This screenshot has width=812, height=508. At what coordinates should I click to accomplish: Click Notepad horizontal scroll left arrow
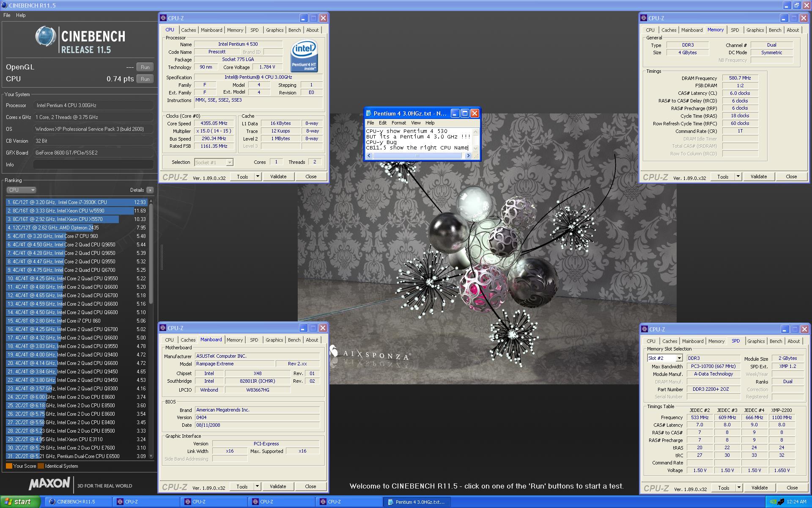tap(368, 156)
